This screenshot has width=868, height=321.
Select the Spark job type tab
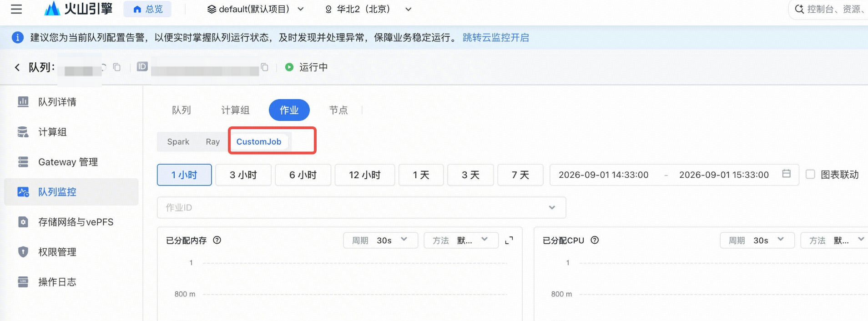pos(178,141)
